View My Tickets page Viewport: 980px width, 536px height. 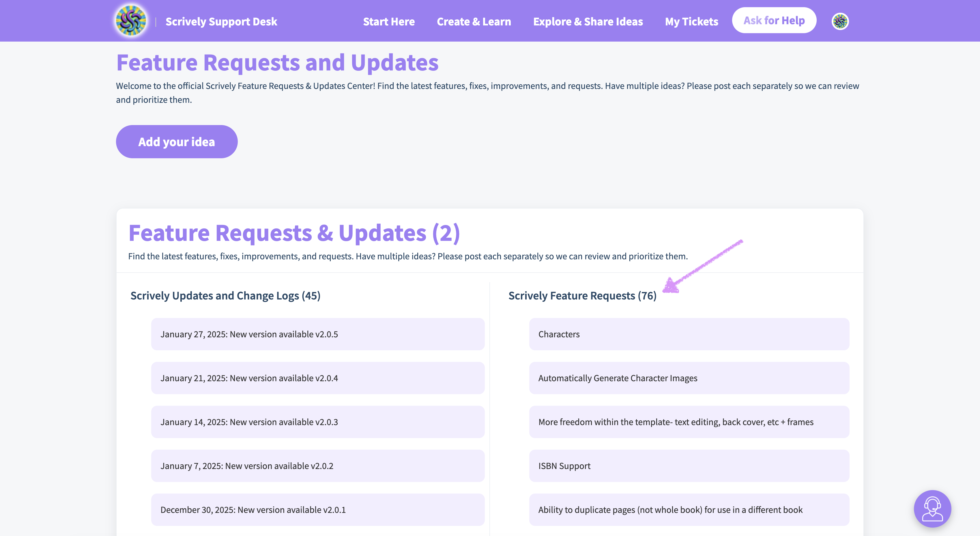click(x=691, y=22)
